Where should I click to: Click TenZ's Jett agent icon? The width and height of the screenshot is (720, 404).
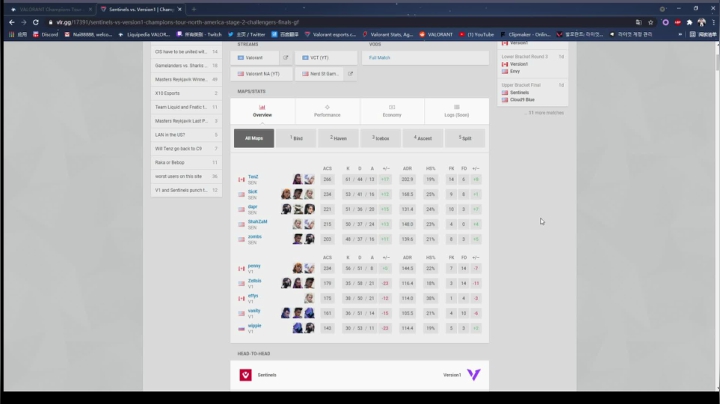pyautogui.click(x=309, y=179)
